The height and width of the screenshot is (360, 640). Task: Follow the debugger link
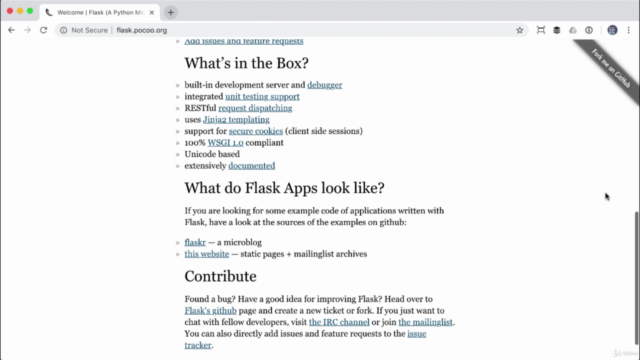tap(324, 85)
